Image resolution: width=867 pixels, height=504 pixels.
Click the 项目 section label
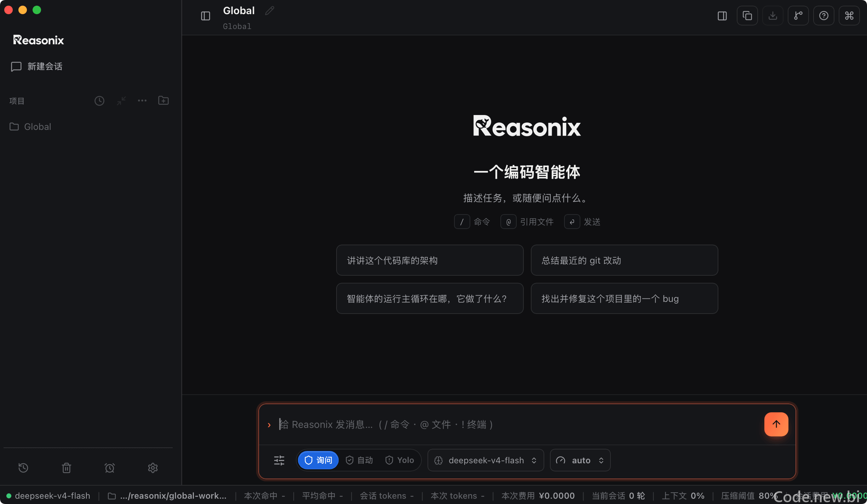17,101
